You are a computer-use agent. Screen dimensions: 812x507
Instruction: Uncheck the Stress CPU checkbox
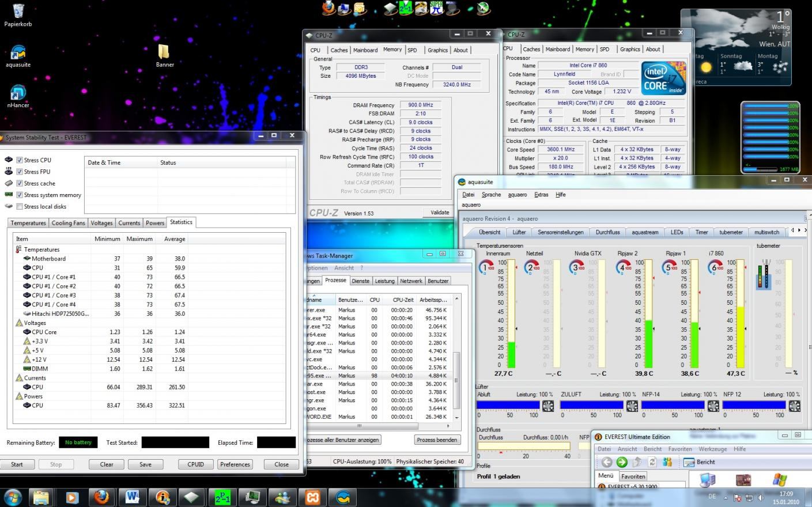pyautogui.click(x=20, y=160)
